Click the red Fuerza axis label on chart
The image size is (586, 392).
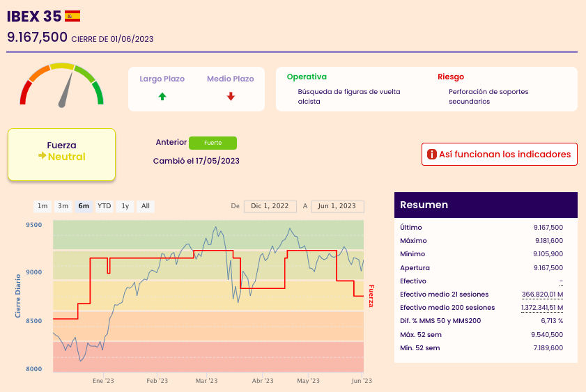[371, 296]
